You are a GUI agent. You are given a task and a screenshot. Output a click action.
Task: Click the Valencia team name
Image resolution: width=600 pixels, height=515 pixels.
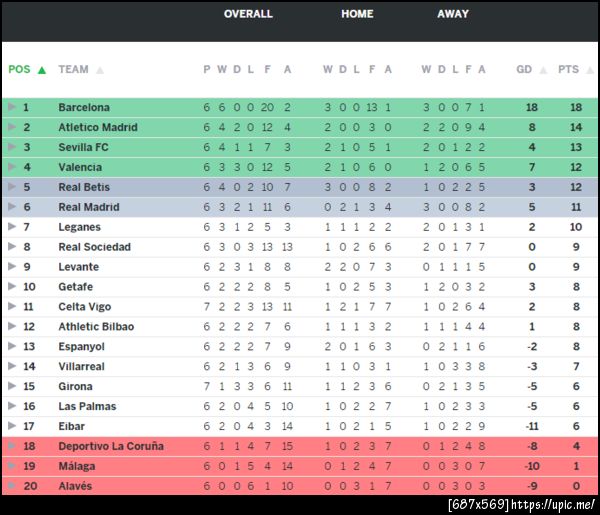[79, 167]
